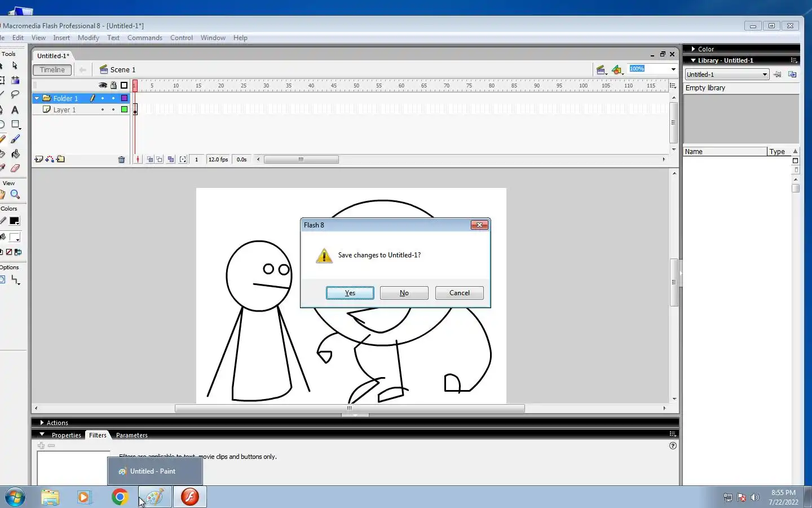Open the Edit Scene dropdown
The image size is (812, 508).
[x=602, y=70]
